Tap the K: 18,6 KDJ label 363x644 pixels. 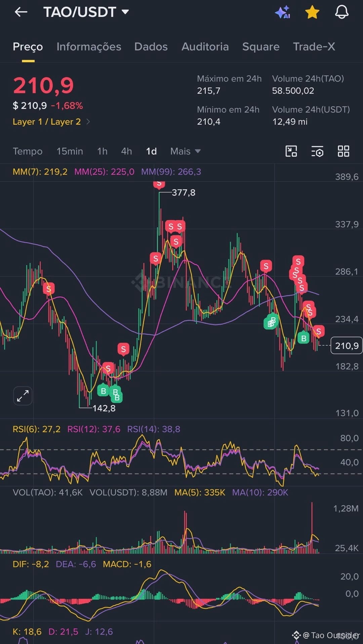coord(27,632)
